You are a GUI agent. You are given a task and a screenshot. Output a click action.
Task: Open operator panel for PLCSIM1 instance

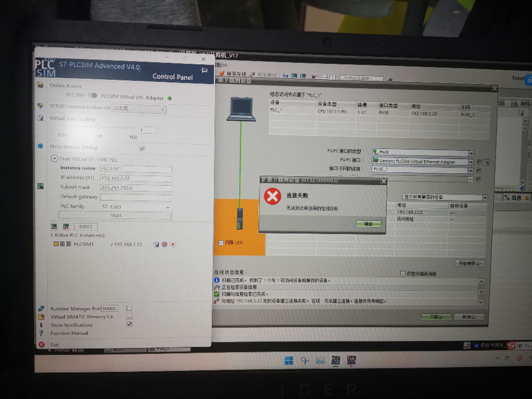click(156, 244)
